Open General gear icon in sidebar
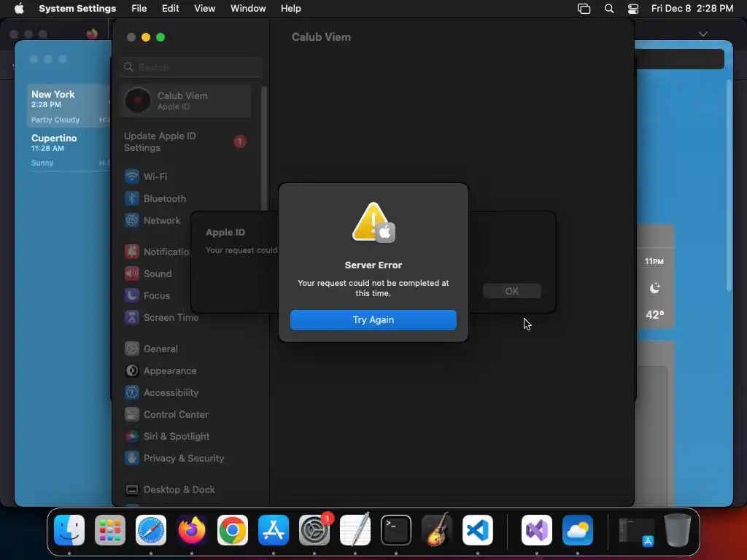Viewport: 747px width, 560px height. pyautogui.click(x=132, y=349)
